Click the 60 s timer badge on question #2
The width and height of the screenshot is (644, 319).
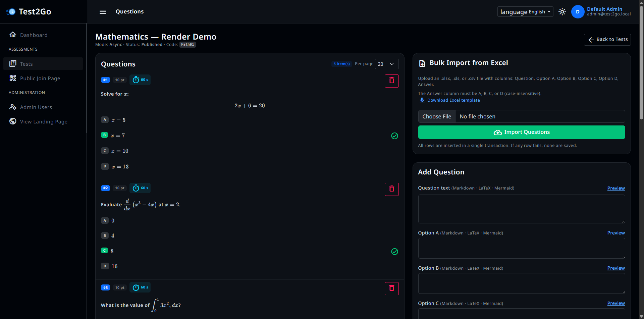[140, 188]
